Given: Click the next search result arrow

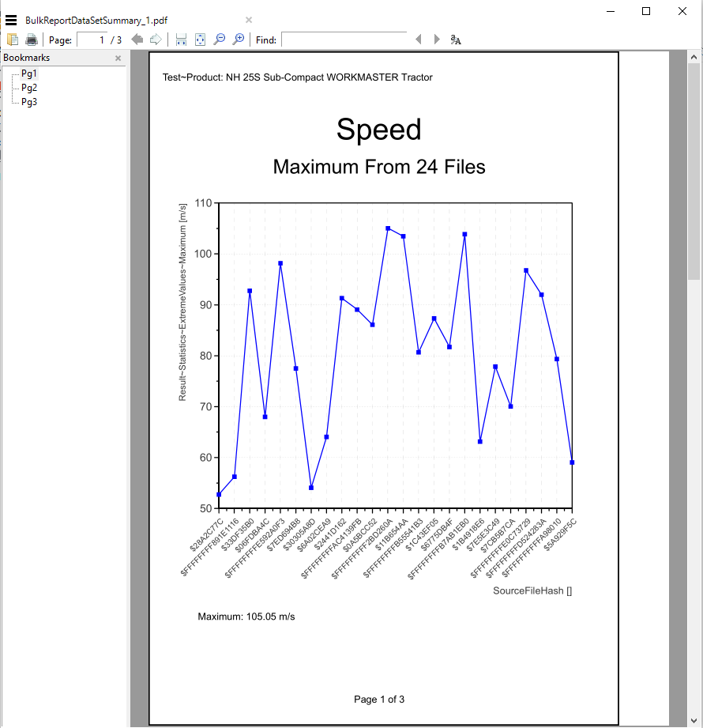Looking at the screenshot, I should coord(435,39).
